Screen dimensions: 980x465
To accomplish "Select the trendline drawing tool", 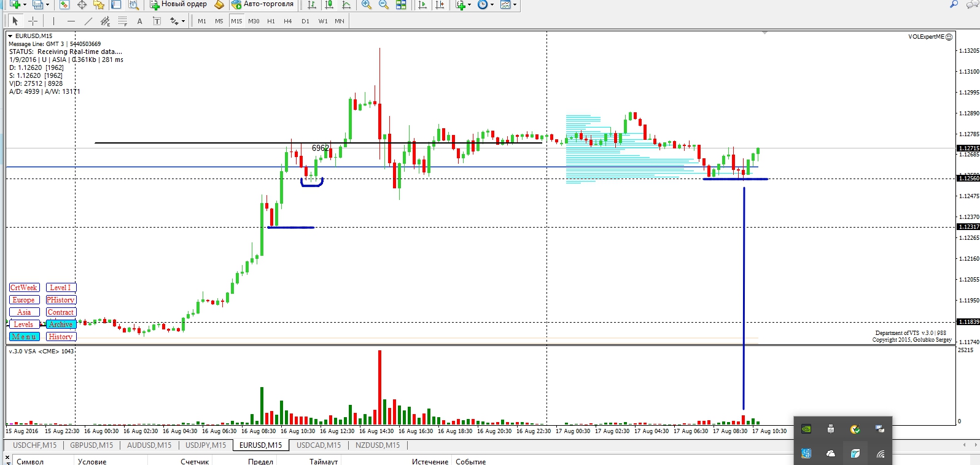I will coord(88,21).
